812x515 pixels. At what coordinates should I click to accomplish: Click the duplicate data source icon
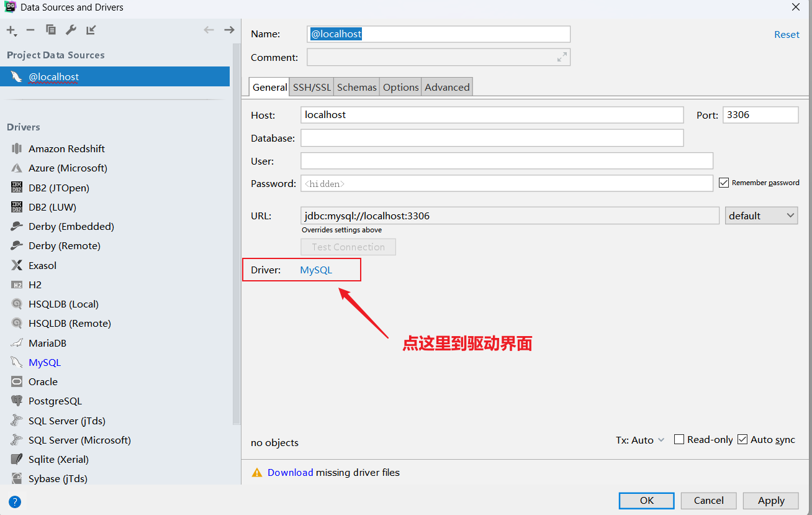(51, 30)
